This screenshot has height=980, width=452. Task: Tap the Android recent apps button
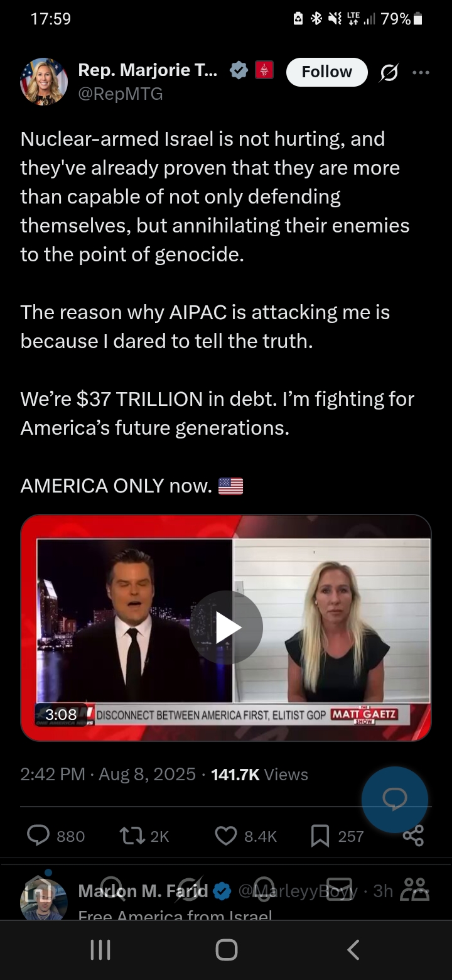(x=100, y=950)
